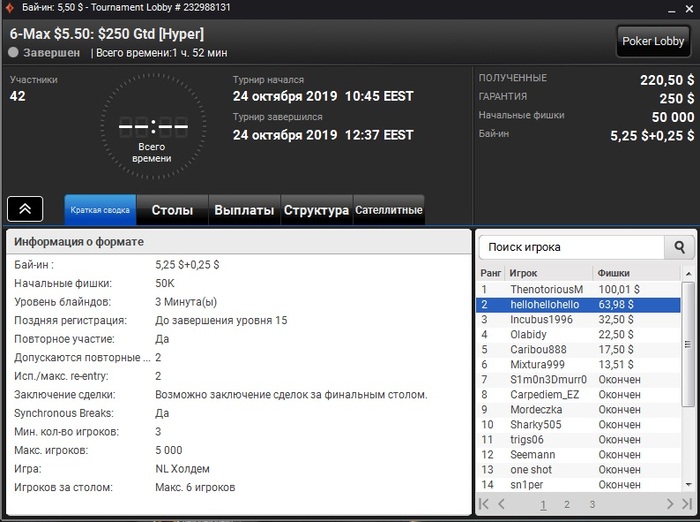This screenshot has width=700, height=522.
Task: Select player Mixtura999 row
Action: [579, 365]
